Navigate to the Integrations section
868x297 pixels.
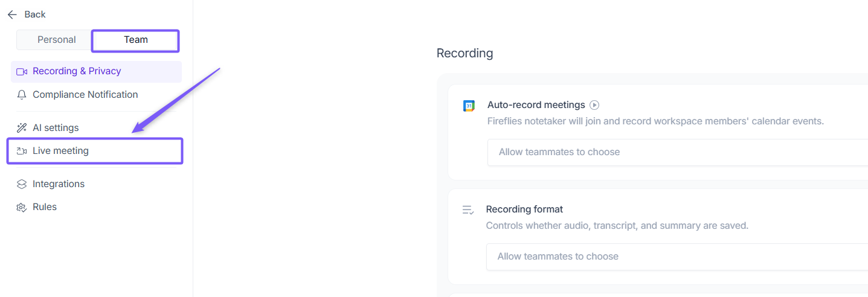(x=59, y=184)
